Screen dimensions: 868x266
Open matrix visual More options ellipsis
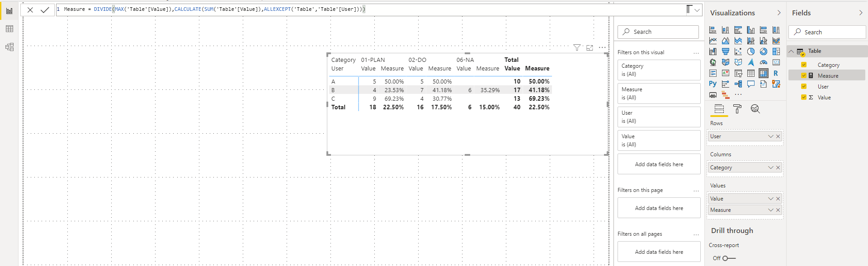click(x=602, y=47)
